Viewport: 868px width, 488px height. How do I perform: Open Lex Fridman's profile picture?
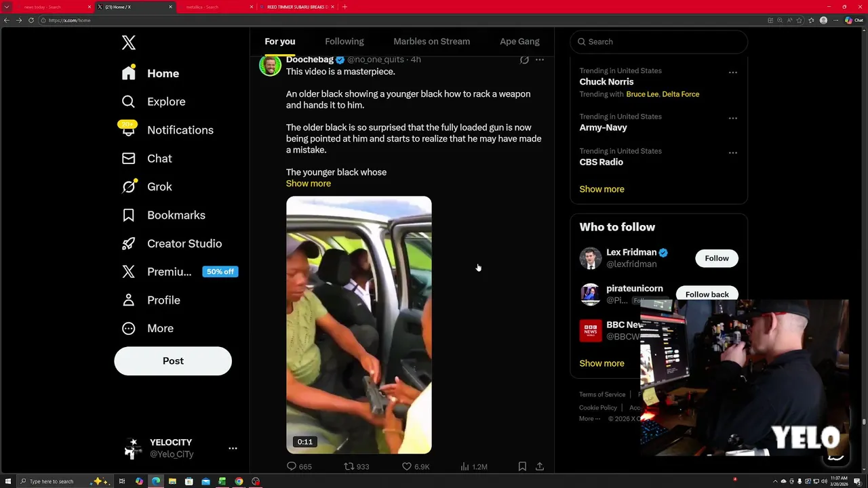click(591, 258)
